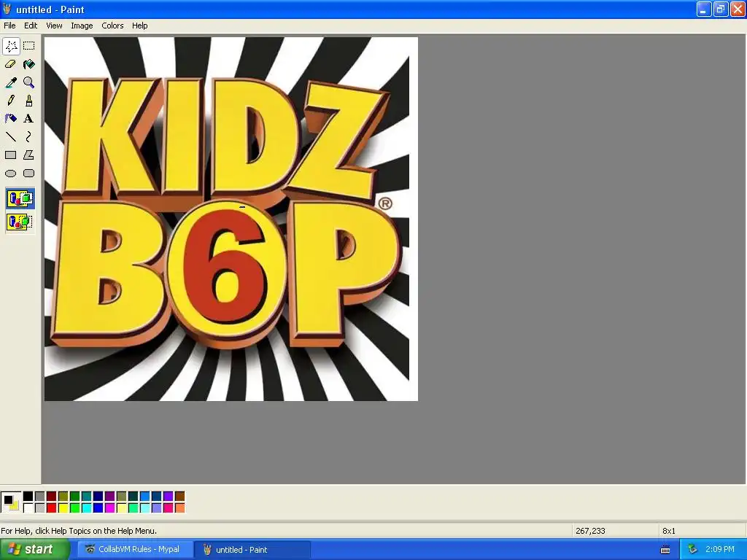Image resolution: width=747 pixels, height=560 pixels.
Task: Click the status bar help message
Action: pos(79,531)
